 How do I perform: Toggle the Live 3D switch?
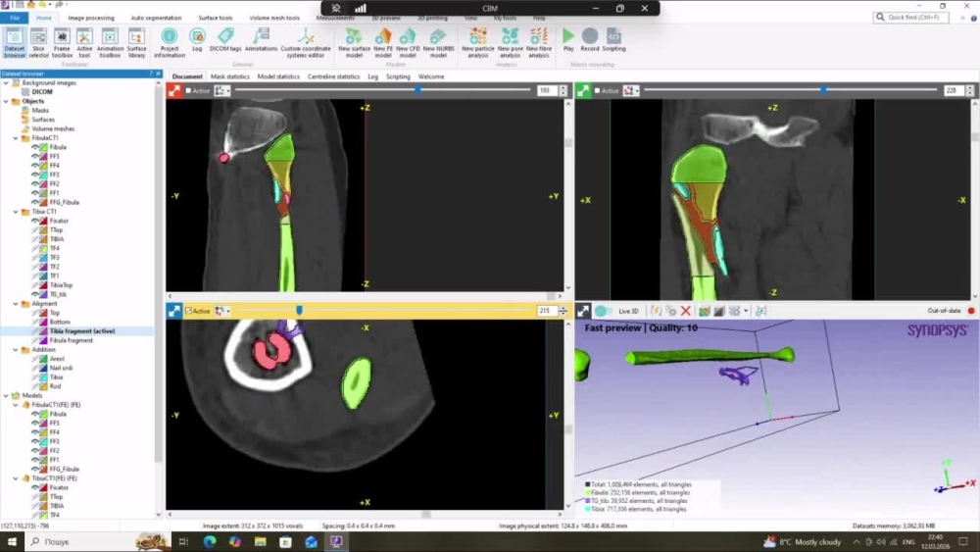click(x=603, y=311)
